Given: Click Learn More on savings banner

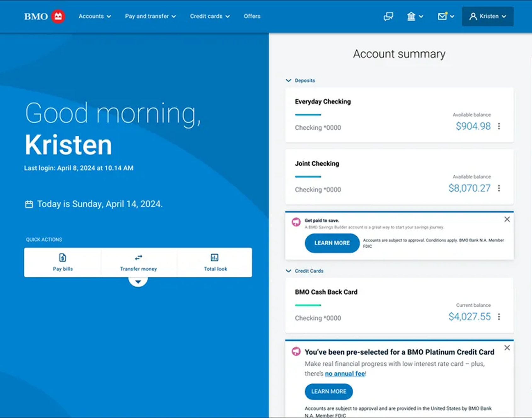Looking at the screenshot, I should click(x=332, y=243).
